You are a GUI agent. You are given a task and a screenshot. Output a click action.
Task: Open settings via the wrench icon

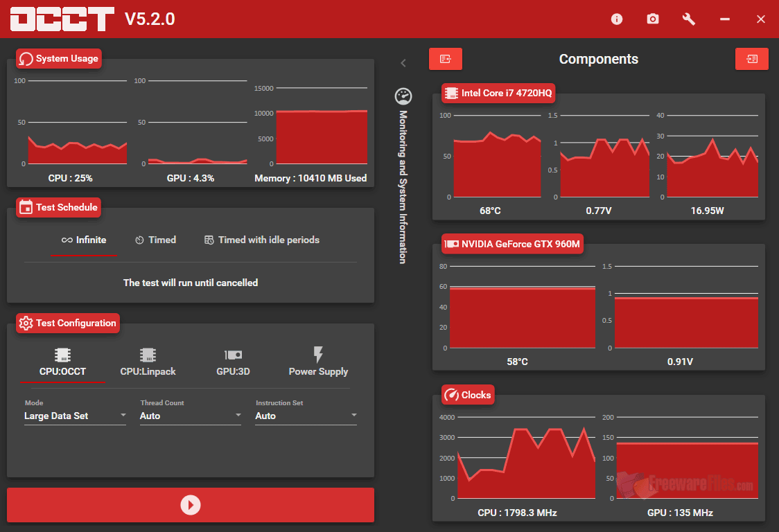tap(688, 19)
